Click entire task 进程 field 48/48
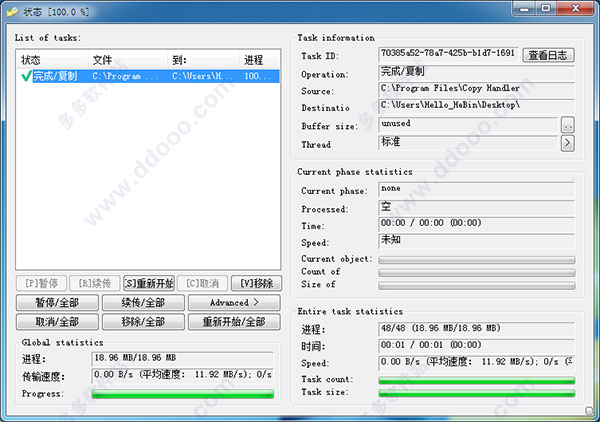600x422 pixels. [x=476, y=329]
